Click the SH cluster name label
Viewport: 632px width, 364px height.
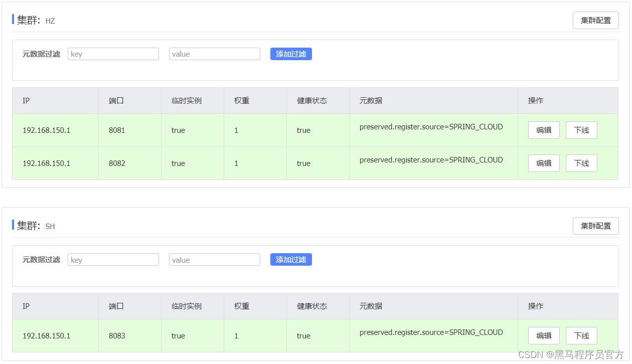pyautogui.click(x=50, y=227)
